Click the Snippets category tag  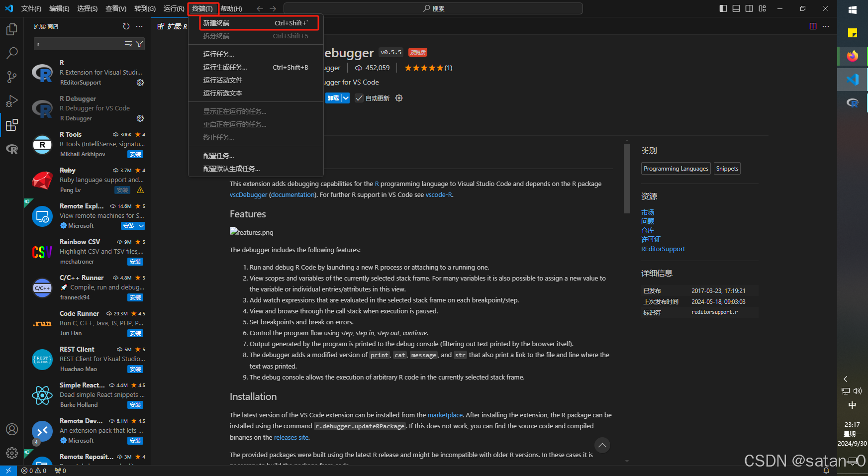[x=727, y=169]
